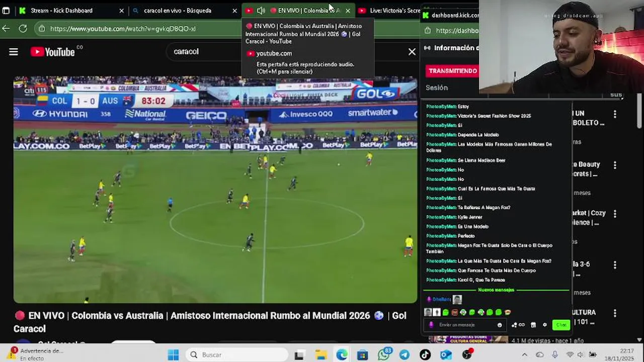This screenshot has height=362, width=644.
Task: Click the chat identity badge icon
Action: (431, 325)
